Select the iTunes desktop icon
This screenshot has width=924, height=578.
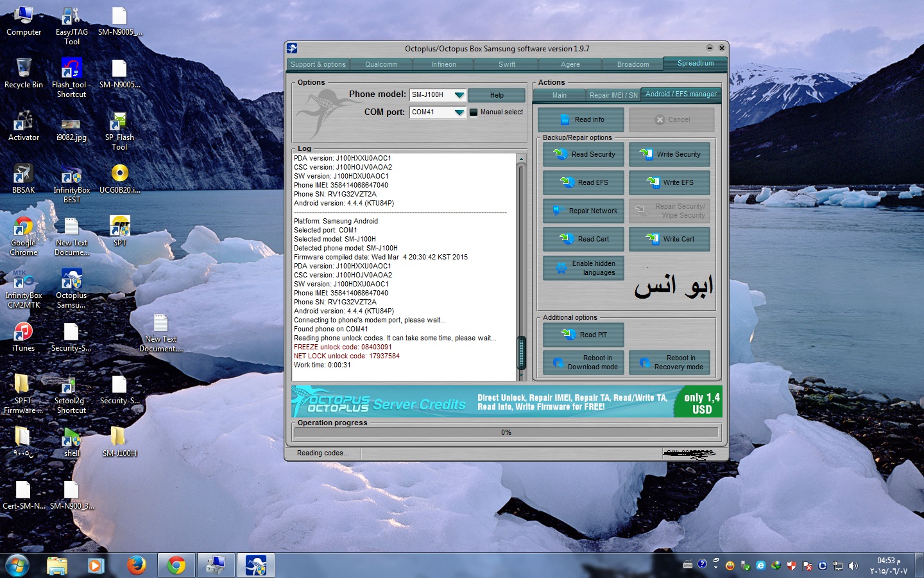[24, 337]
